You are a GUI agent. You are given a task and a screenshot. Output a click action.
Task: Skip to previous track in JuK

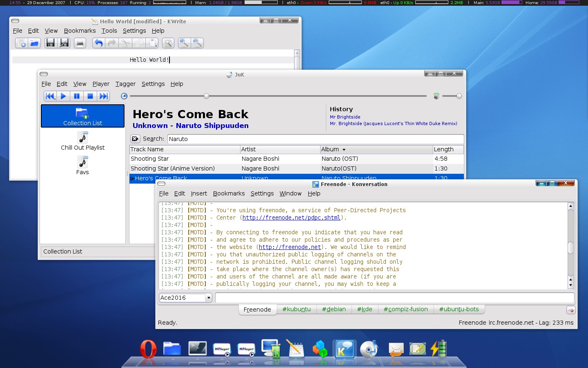coord(50,96)
